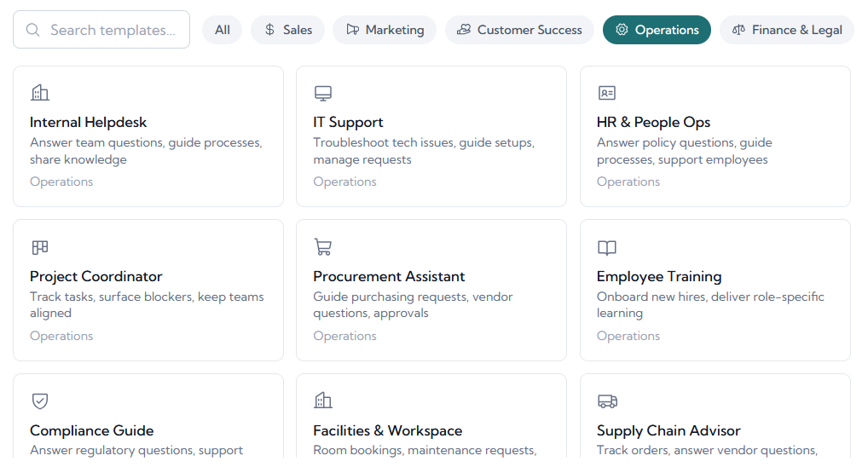Click the monitor icon on IT Support card
Viewport: 868px width, 473px height.
click(x=322, y=93)
